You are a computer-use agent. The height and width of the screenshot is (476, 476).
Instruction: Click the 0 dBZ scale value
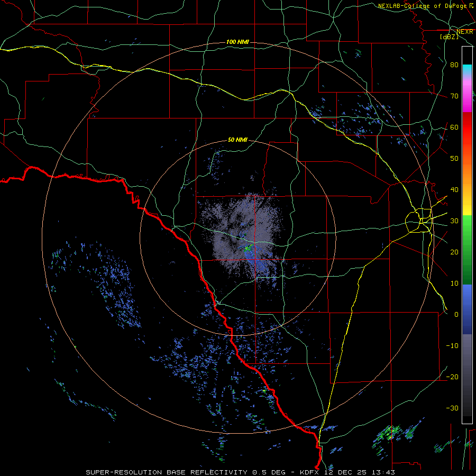tap(456, 315)
